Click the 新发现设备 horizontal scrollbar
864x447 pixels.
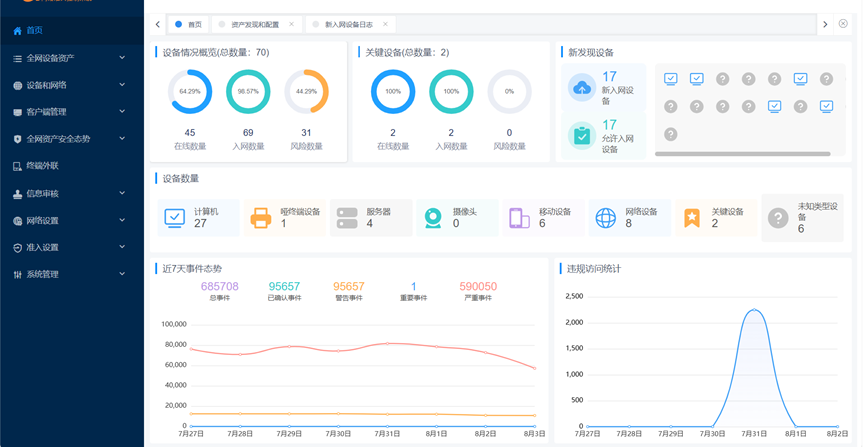click(743, 154)
